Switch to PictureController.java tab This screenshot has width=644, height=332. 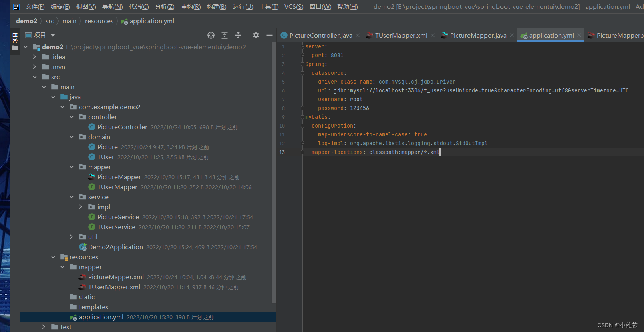(x=321, y=35)
